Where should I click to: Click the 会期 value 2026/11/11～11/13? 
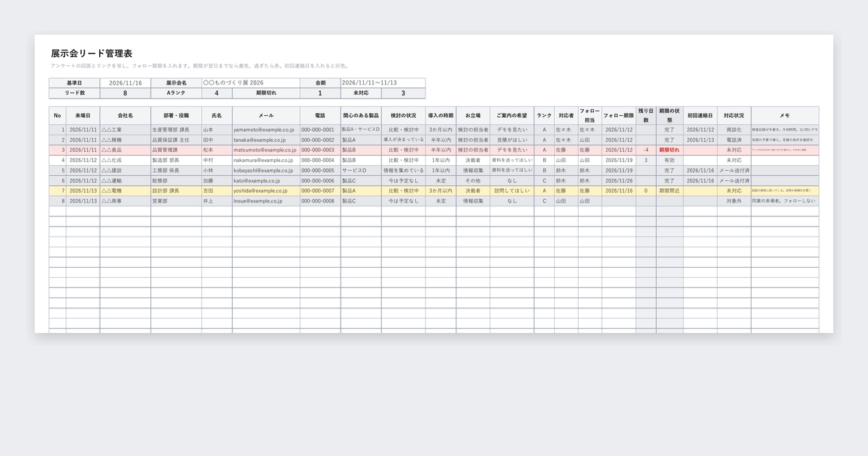(x=383, y=83)
